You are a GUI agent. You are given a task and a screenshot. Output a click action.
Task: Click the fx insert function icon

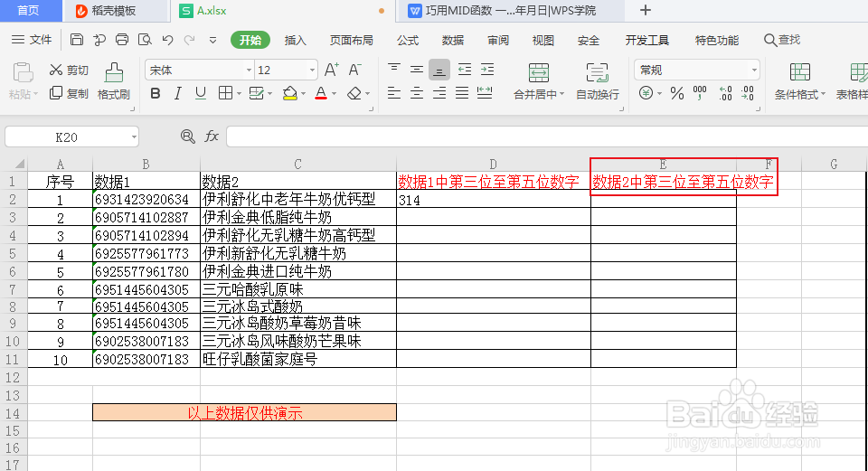point(212,137)
